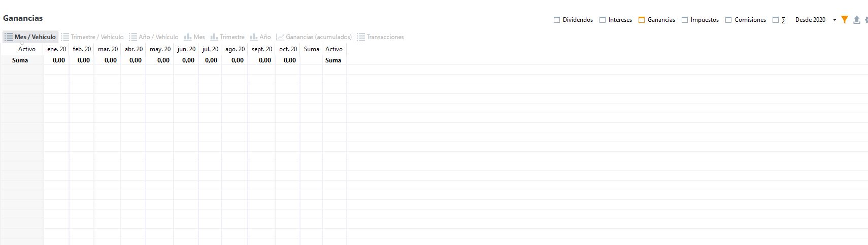868x245 pixels.
Task: Select the 0,00 cell under sept. 20
Action: (x=262, y=60)
